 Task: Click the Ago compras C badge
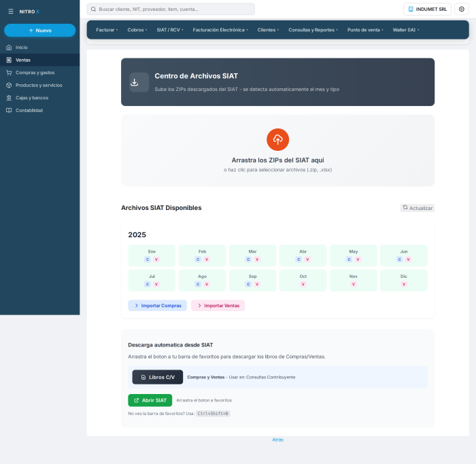pyautogui.click(x=198, y=284)
